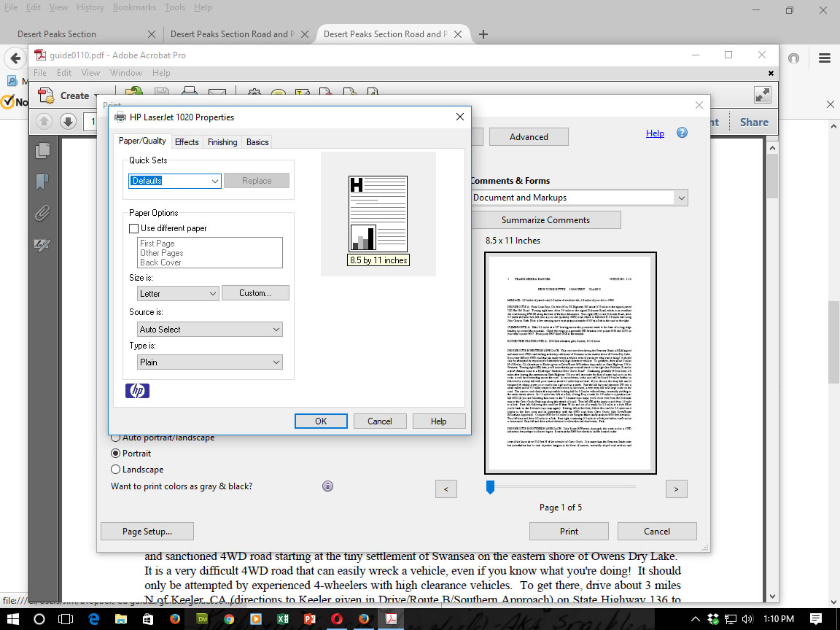Open Task View on taskbar
840x630 pixels.
[66, 619]
